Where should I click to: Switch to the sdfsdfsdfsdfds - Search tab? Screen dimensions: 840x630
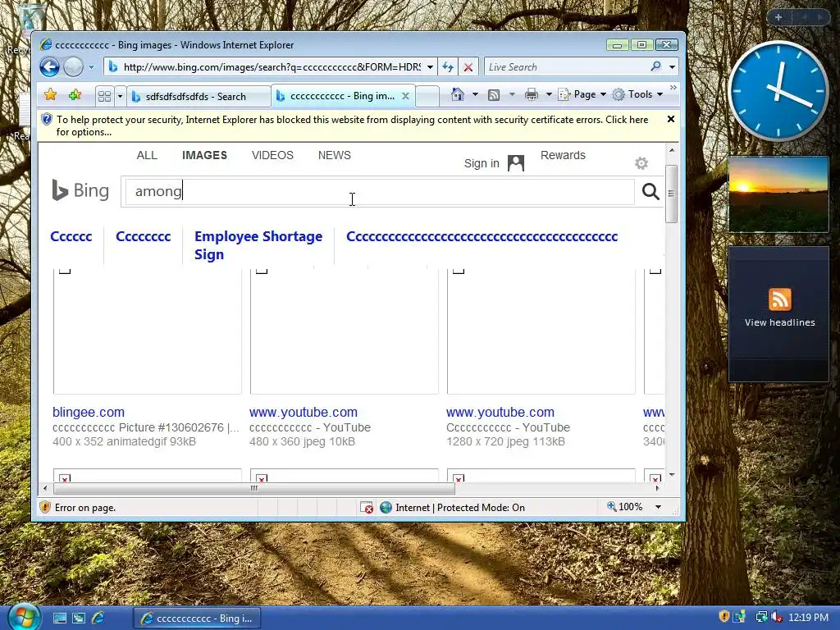[199, 97]
